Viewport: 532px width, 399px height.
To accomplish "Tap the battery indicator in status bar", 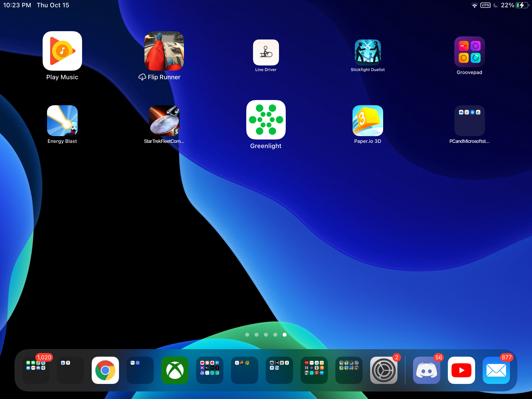I will tap(522, 5).
